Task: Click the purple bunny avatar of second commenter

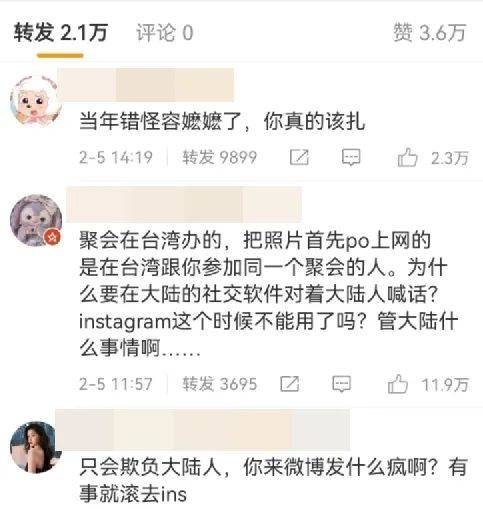Action: click(36, 220)
